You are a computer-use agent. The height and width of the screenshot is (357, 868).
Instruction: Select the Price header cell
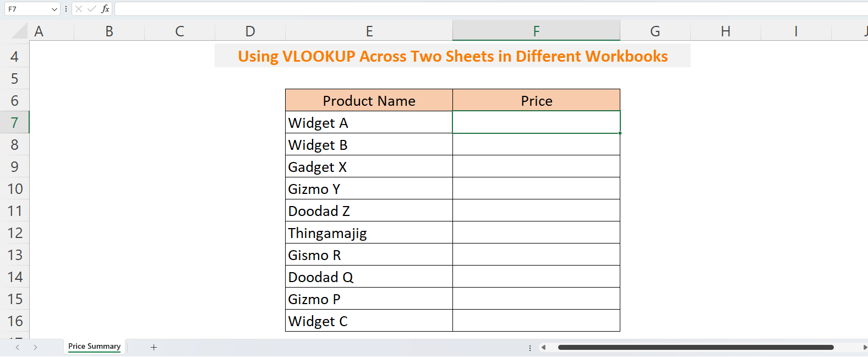click(x=536, y=100)
